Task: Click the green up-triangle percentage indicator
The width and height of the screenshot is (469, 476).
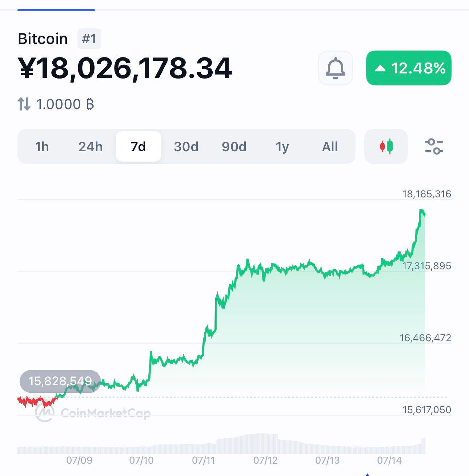Action: tap(409, 68)
